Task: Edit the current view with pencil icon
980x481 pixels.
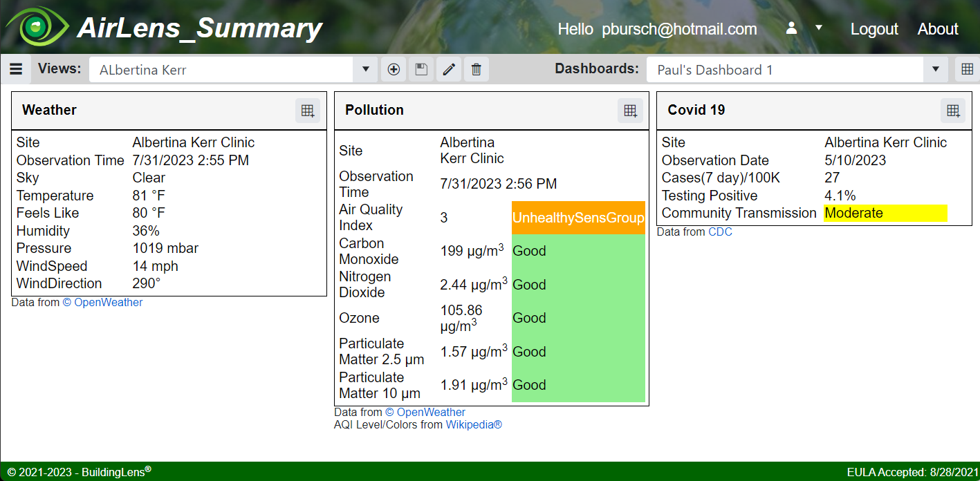Action: tap(449, 69)
